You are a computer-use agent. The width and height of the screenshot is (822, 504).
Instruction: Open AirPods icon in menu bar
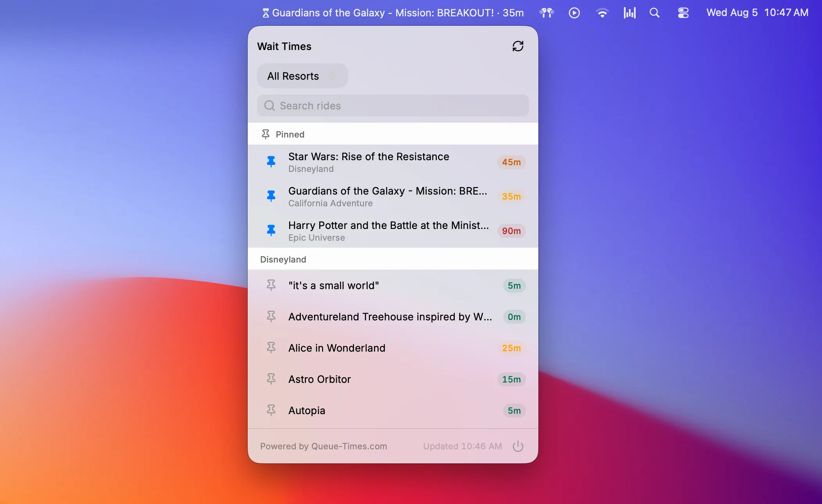(x=547, y=13)
